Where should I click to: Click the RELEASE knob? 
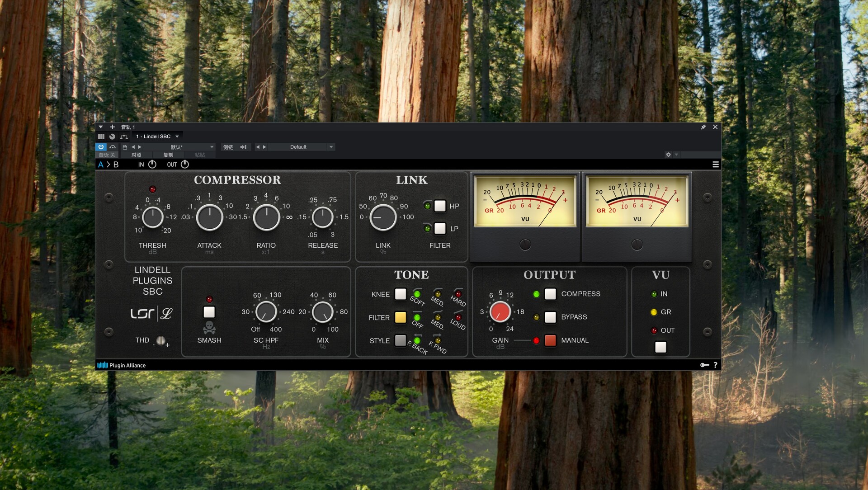pyautogui.click(x=323, y=217)
